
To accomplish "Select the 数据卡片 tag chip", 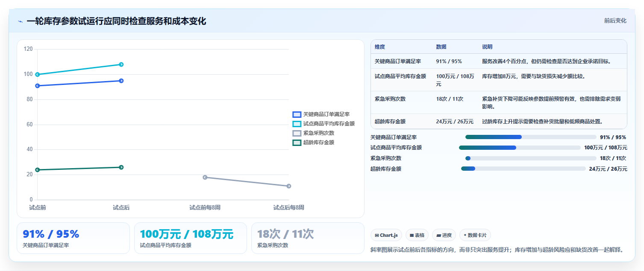I will point(475,235).
